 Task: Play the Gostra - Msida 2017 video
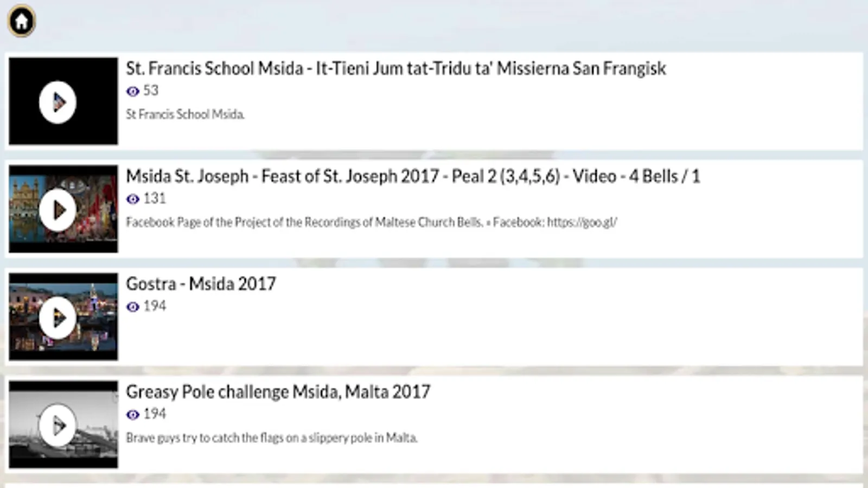(x=58, y=318)
